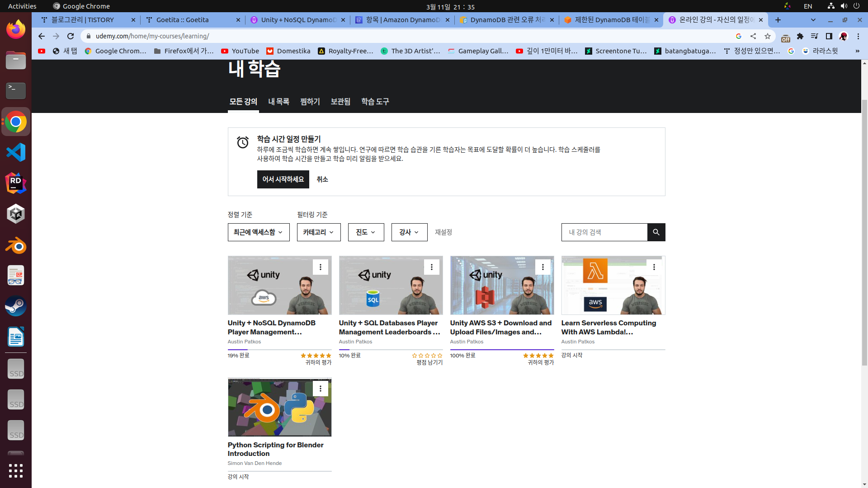
Task: Expand the 카테고리 filter dropdown
Action: [x=319, y=232]
